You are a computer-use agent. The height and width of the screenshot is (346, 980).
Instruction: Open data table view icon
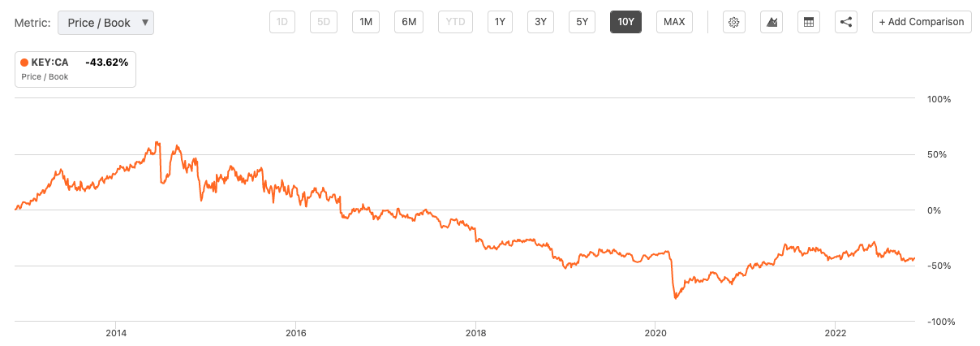(809, 22)
